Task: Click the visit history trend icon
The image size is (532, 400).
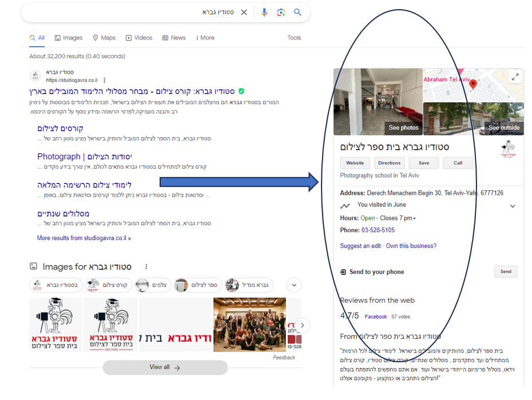Action: click(x=345, y=206)
